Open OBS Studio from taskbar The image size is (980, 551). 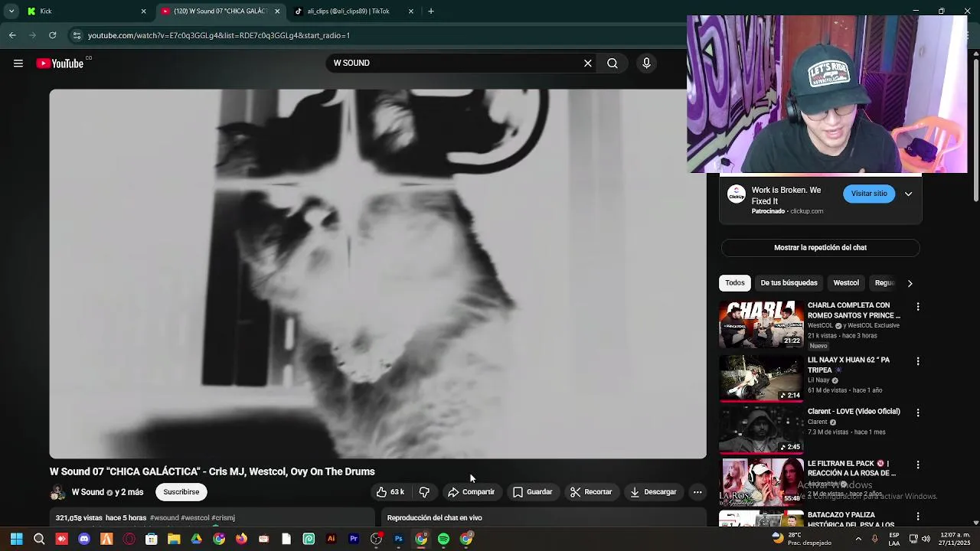click(x=376, y=540)
